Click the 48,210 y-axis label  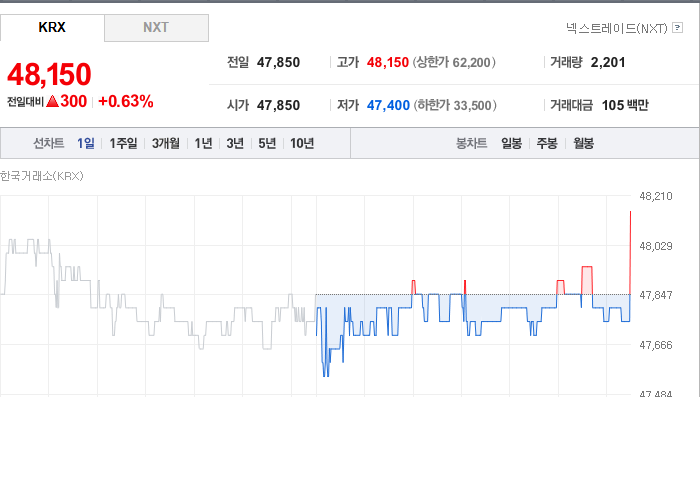[x=656, y=196]
